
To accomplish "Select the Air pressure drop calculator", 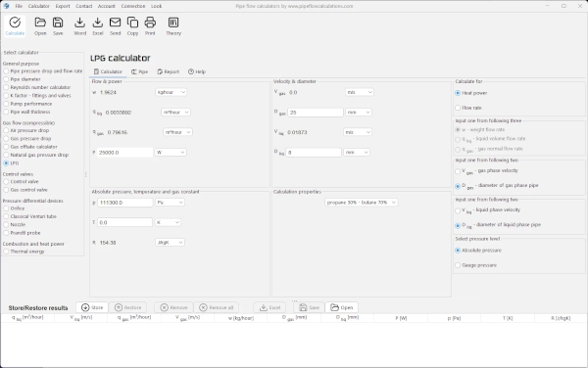I will click(x=26, y=130).
